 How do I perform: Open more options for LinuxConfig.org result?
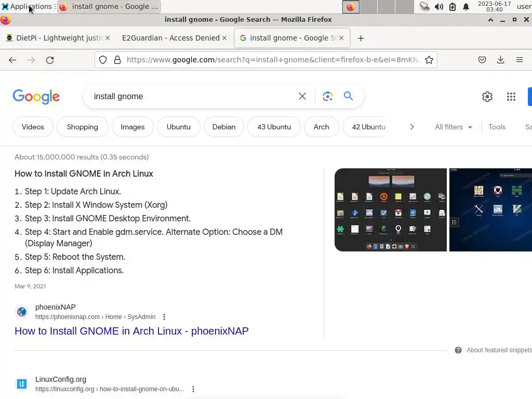tap(193, 389)
